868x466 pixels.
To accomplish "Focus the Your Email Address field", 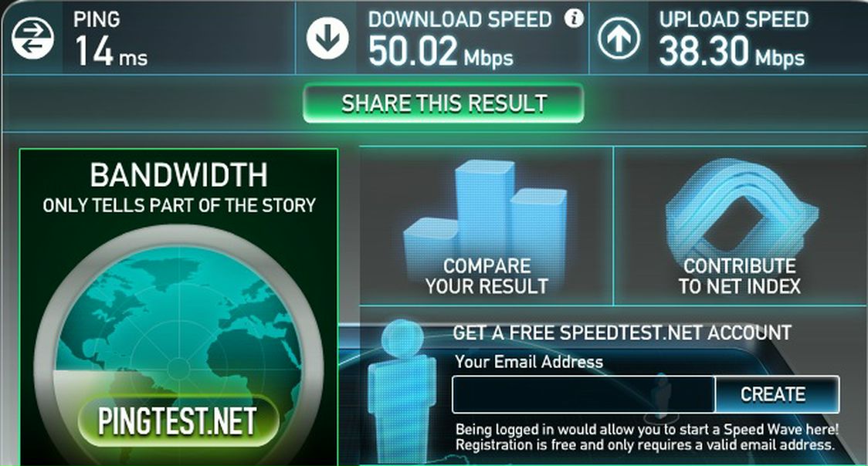I will [x=584, y=394].
